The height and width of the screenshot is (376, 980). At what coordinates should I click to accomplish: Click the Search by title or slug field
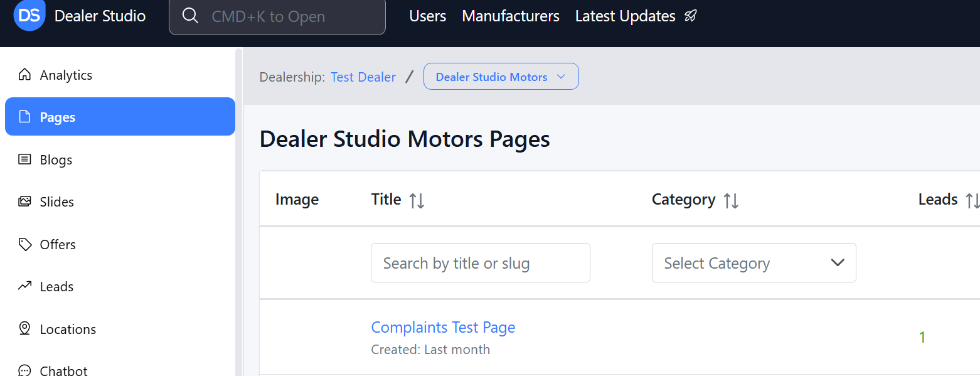(480, 263)
